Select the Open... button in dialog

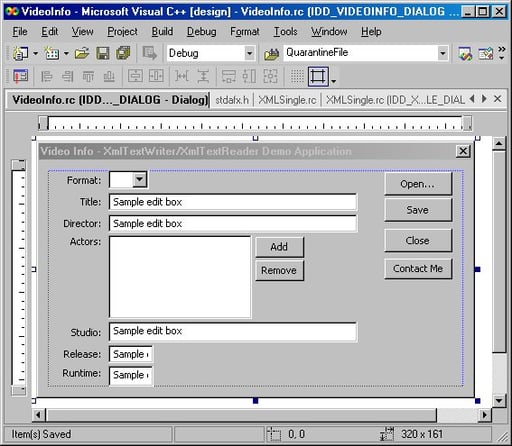(418, 184)
